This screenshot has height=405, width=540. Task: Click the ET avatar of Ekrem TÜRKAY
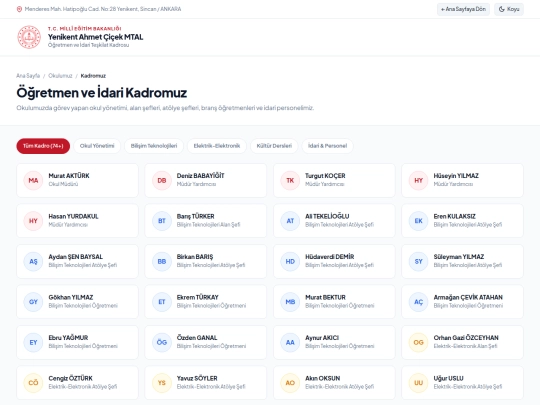pyautogui.click(x=162, y=302)
